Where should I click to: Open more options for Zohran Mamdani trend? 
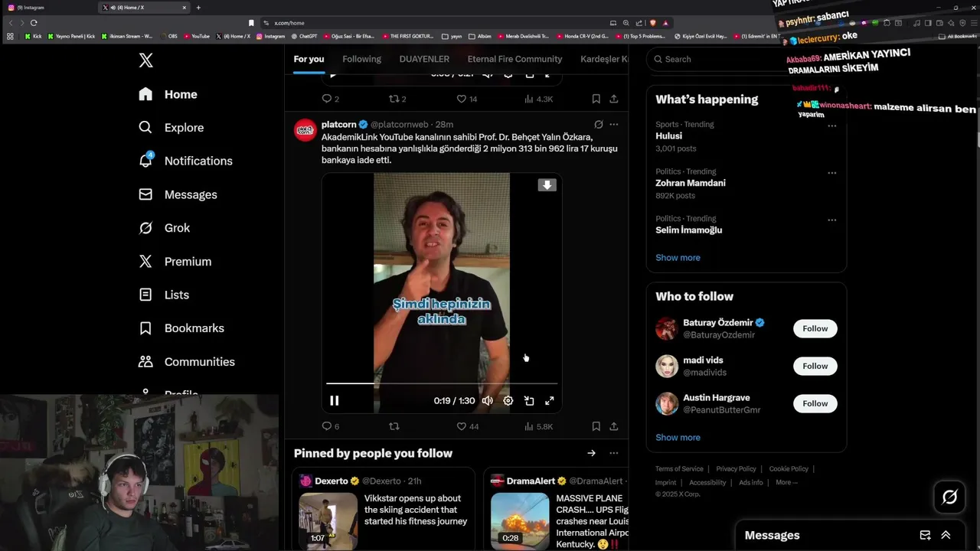point(831,173)
